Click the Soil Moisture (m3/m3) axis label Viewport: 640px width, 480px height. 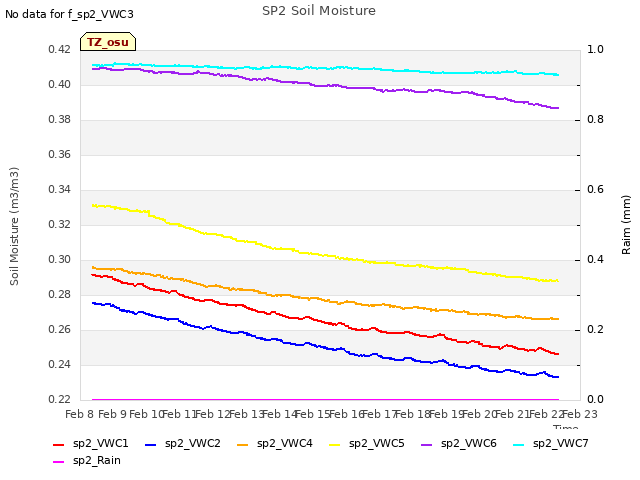[x=14, y=226]
